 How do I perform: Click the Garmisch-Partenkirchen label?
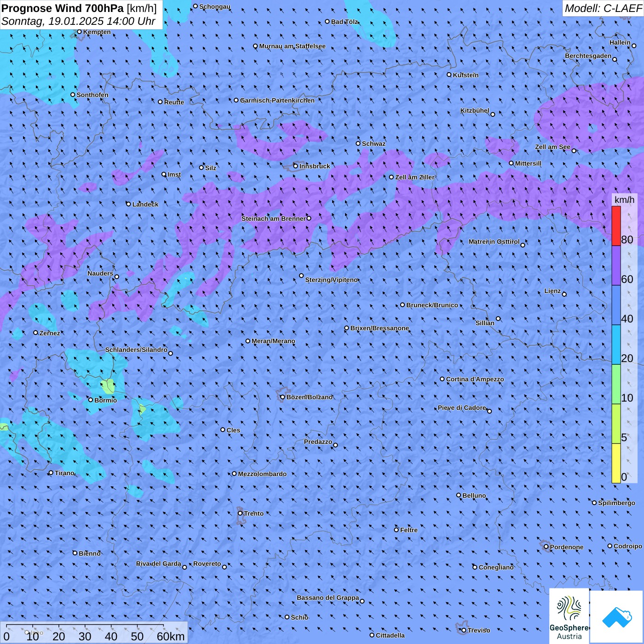pos(277,100)
